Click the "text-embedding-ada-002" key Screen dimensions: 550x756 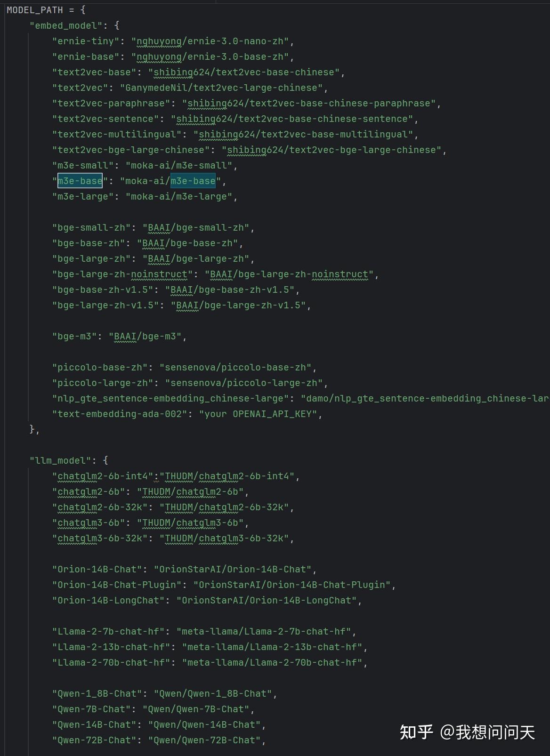click(x=120, y=414)
